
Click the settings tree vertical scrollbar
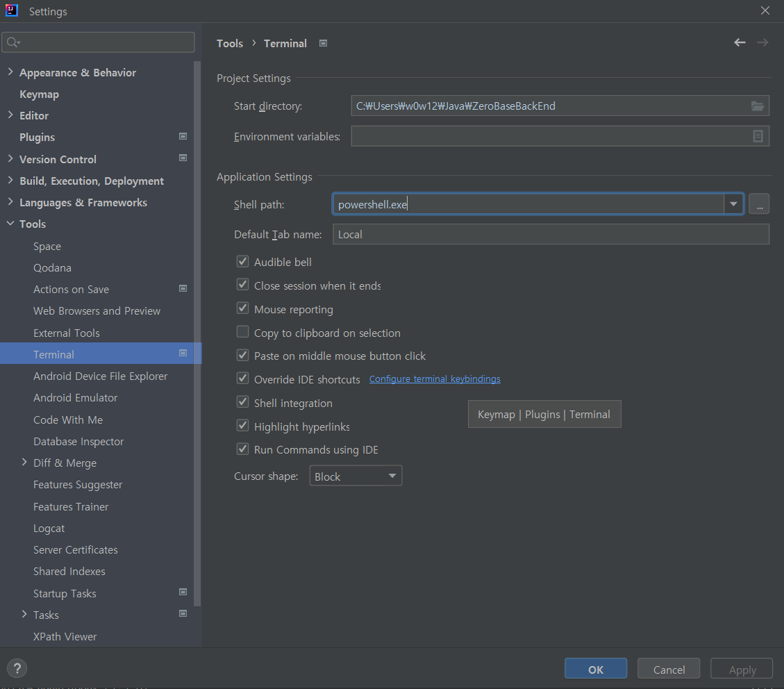click(x=197, y=333)
